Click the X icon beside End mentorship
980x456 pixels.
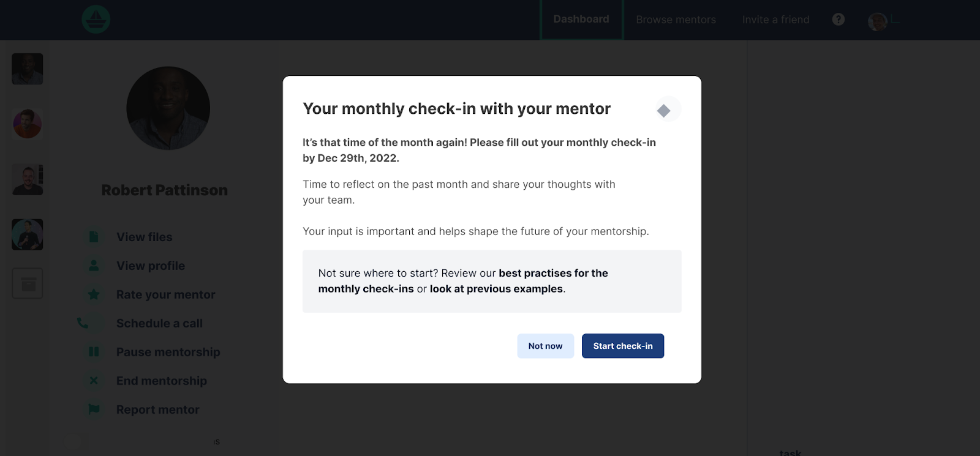tap(94, 381)
